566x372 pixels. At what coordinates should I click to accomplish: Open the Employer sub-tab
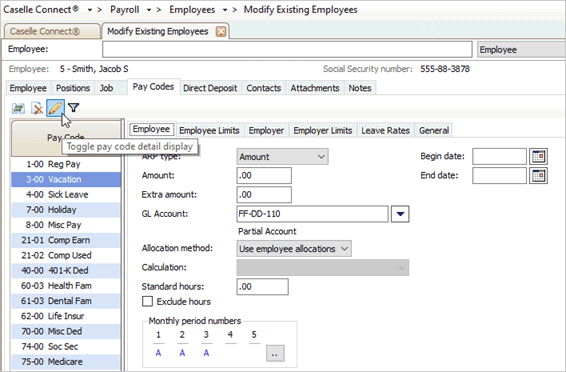click(266, 131)
